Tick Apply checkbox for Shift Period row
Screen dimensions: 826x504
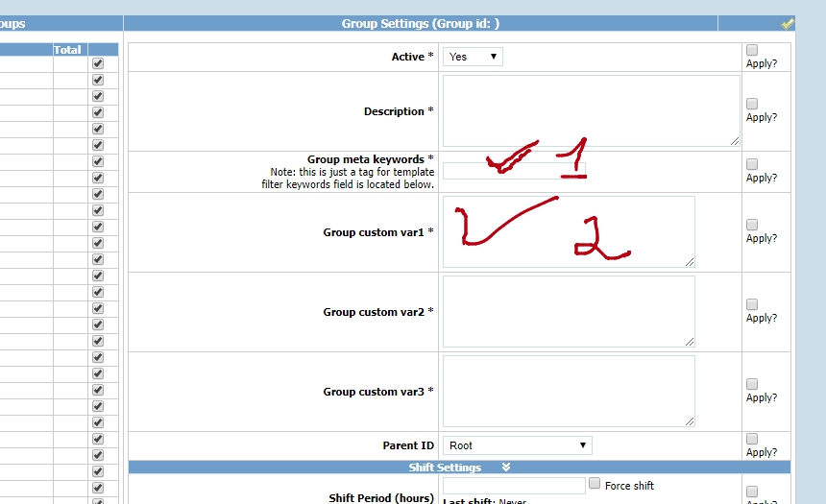pos(752,492)
